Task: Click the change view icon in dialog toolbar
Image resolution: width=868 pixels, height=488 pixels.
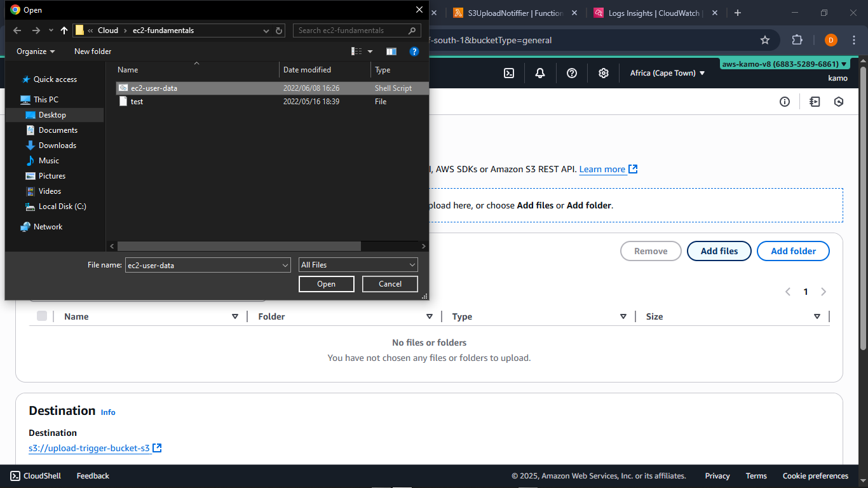Action: pyautogui.click(x=356, y=51)
